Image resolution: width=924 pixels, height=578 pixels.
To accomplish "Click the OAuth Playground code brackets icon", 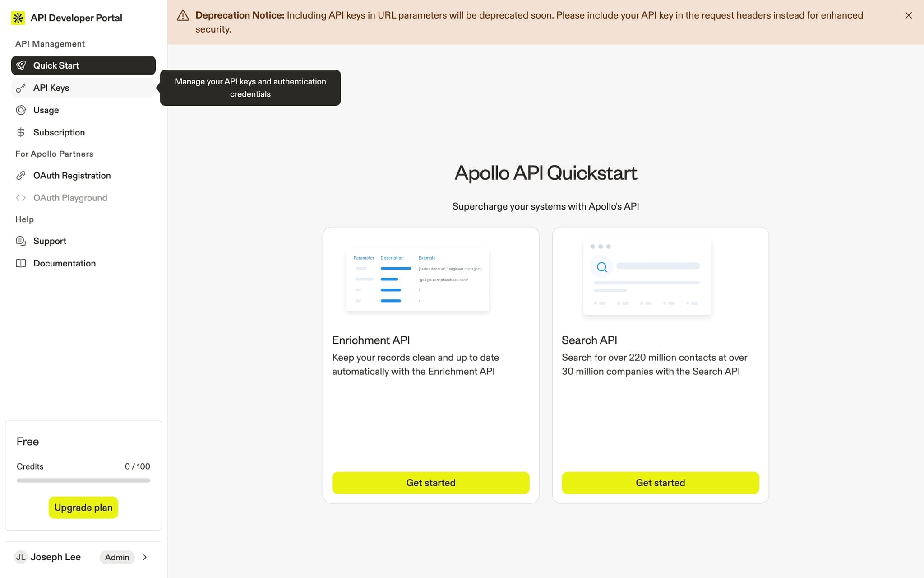I will tap(21, 197).
